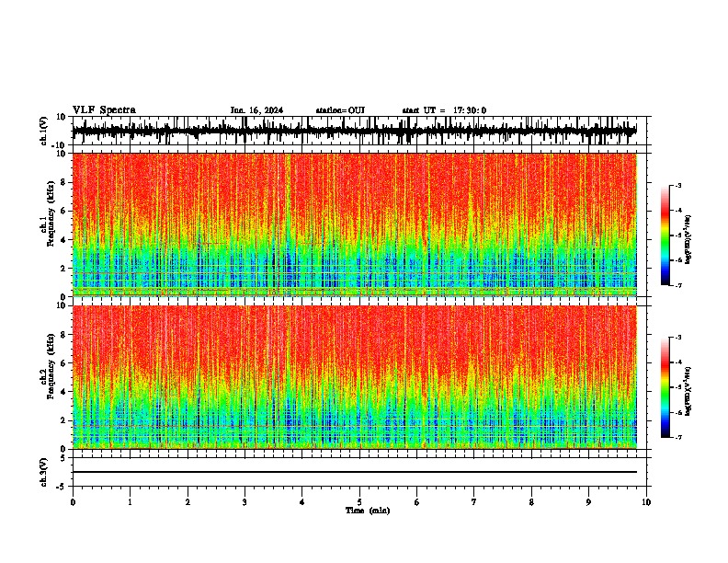Click the "-3" label on ch.2 color bar
The height and width of the screenshot is (563, 728).
[678, 338]
